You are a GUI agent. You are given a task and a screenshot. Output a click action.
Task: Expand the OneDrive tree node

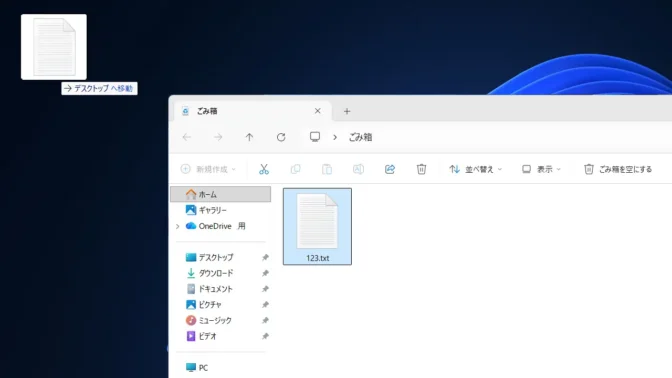(178, 226)
